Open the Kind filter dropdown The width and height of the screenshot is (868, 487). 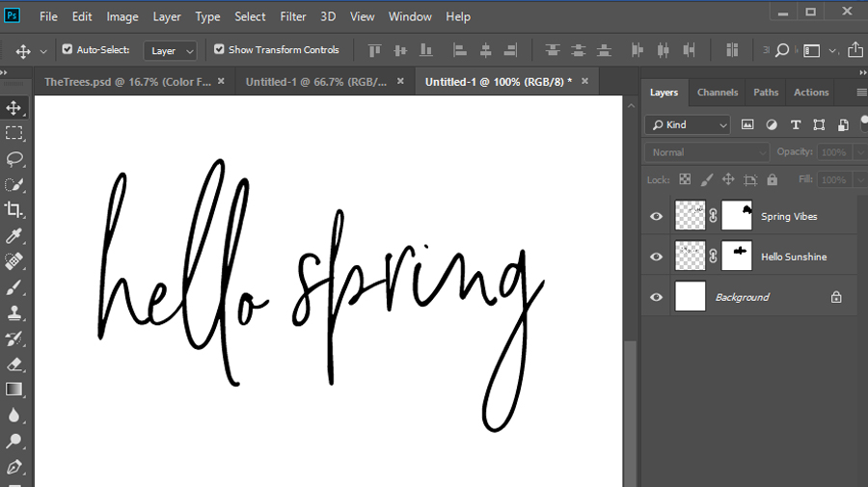pos(688,125)
